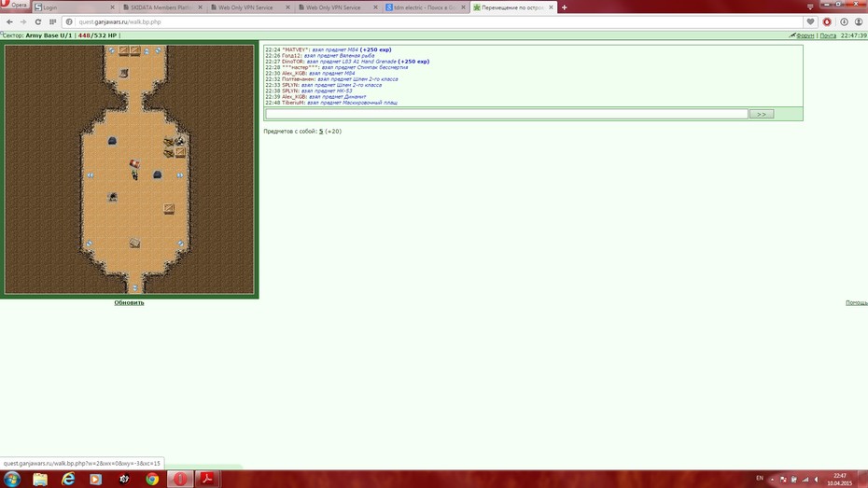This screenshot has height=488, width=868.
Task: Click the red-white barrel next to player
Action: 134,164
